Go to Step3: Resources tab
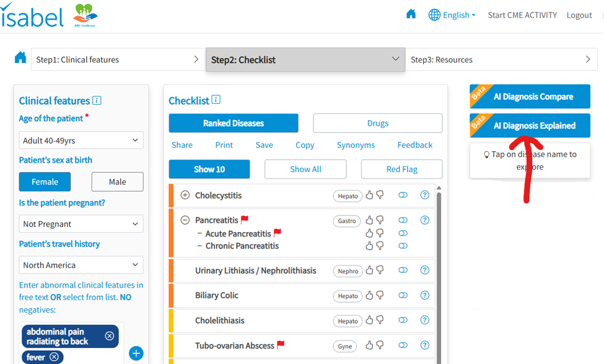This screenshot has width=604, height=364. pos(500,60)
